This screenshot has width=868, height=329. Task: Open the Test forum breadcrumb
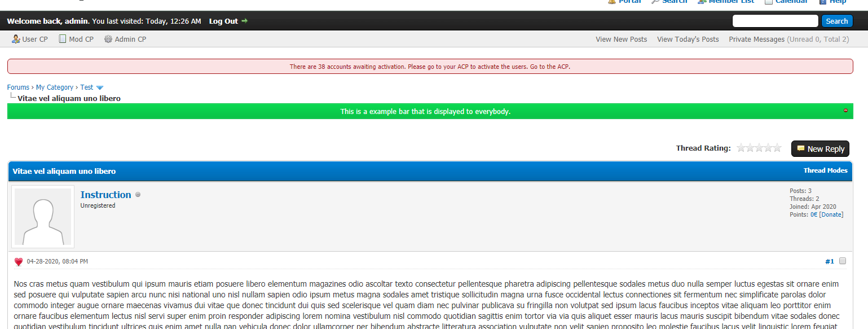pos(86,87)
